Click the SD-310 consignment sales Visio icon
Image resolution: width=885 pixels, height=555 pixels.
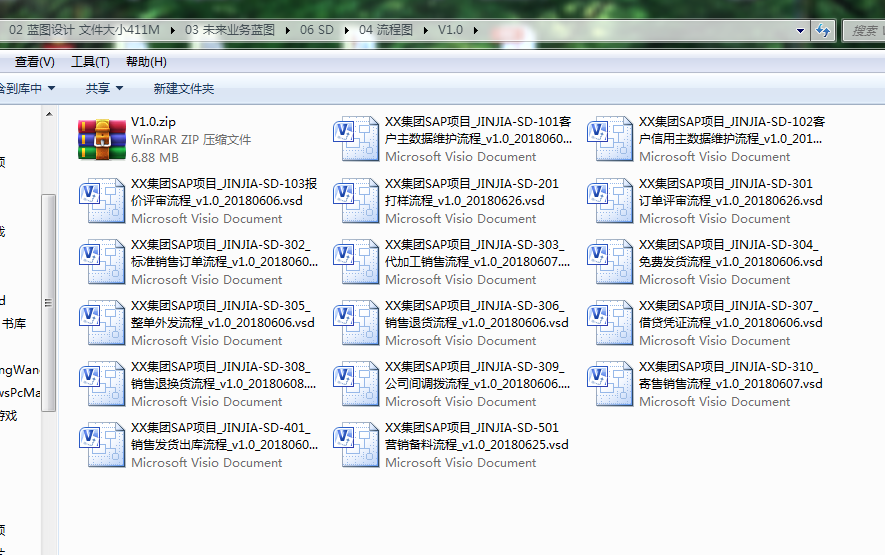tap(611, 384)
